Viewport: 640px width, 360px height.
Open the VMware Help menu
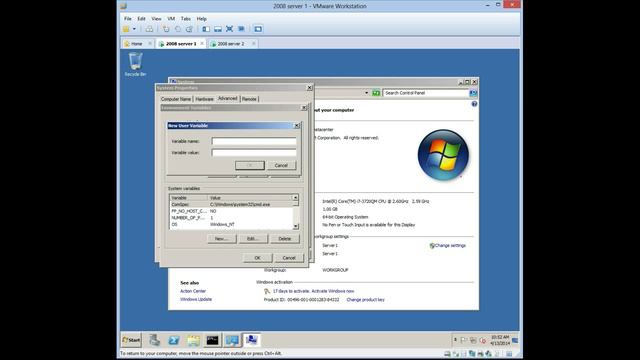(202, 19)
